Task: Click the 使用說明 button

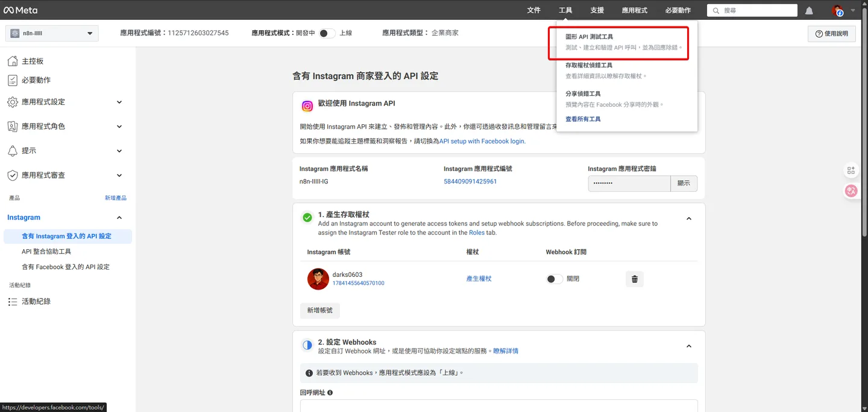Action: 831,34
